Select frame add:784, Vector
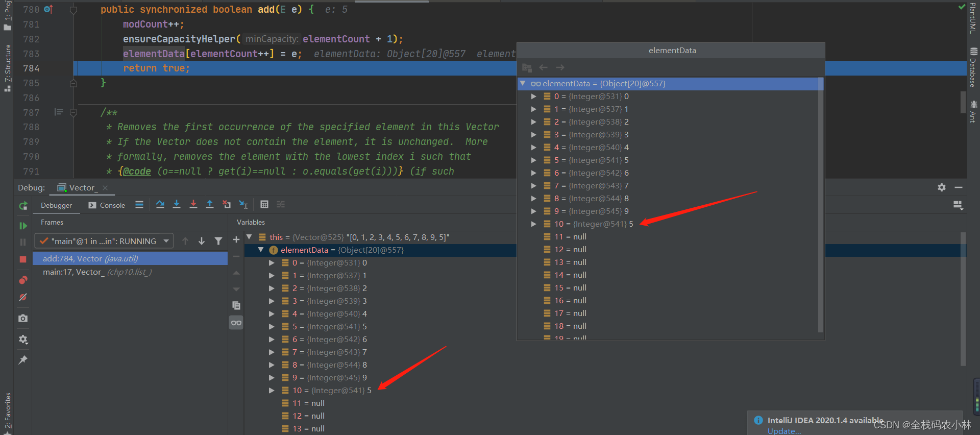980x435 pixels. click(130, 259)
